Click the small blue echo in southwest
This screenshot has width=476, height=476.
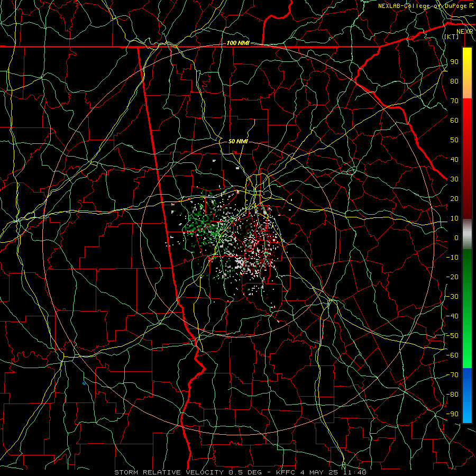tap(84, 383)
